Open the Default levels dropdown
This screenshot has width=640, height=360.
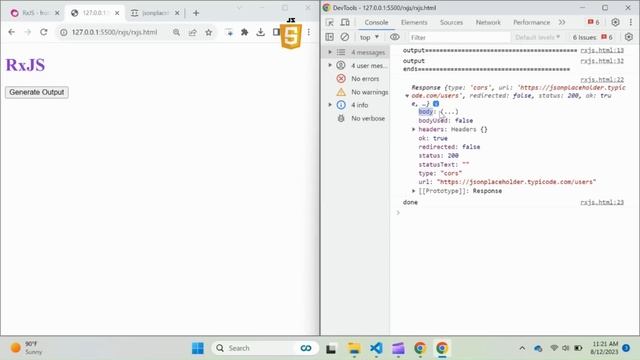click(537, 37)
